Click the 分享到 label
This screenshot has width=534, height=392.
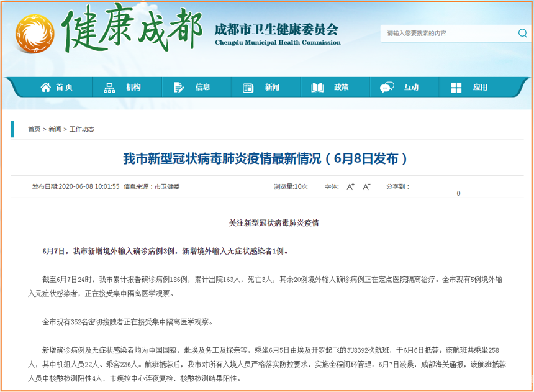(x=397, y=187)
